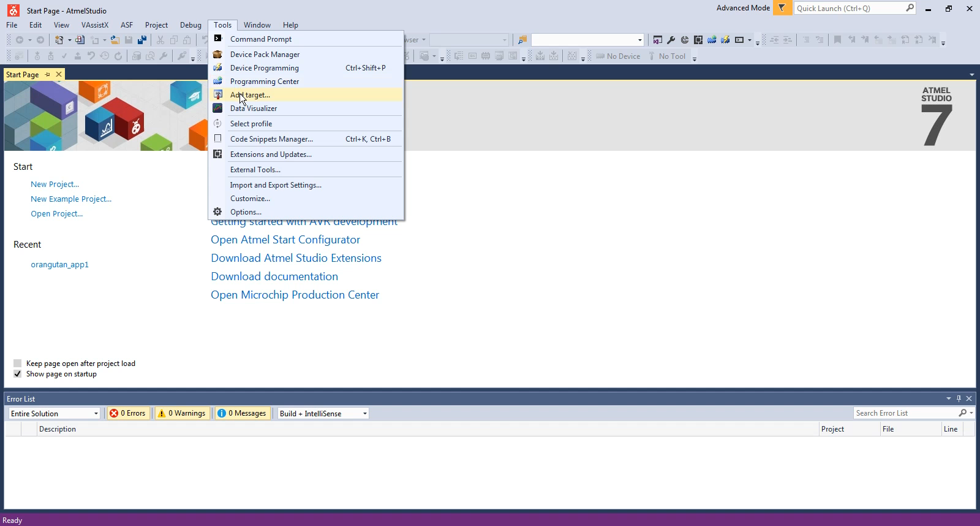Click the circular refresh C toolbar icon

tap(685, 40)
